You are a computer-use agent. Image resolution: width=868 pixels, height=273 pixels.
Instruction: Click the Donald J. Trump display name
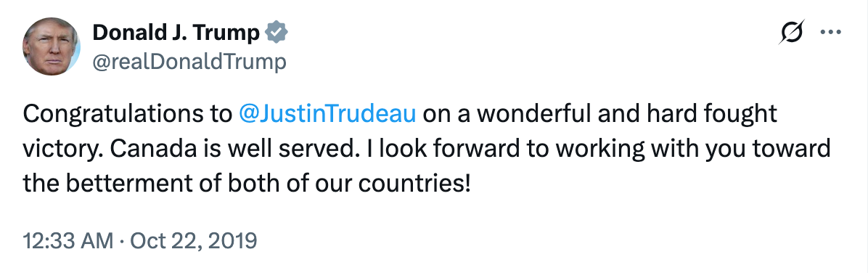point(176,33)
